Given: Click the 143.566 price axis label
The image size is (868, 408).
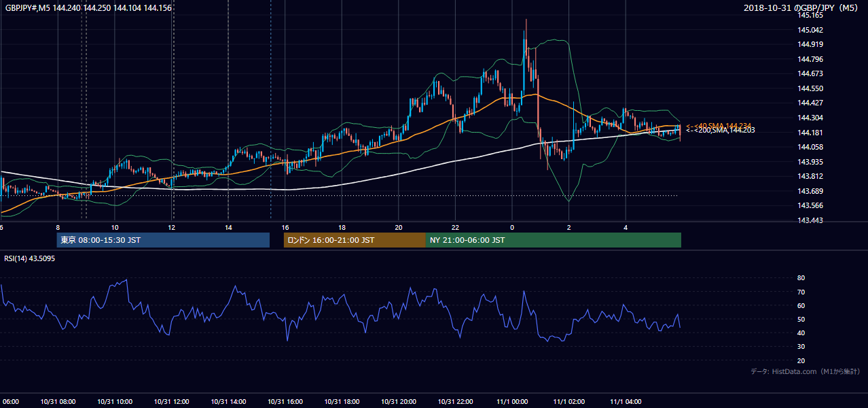Looking at the screenshot, I should [810, 205].
